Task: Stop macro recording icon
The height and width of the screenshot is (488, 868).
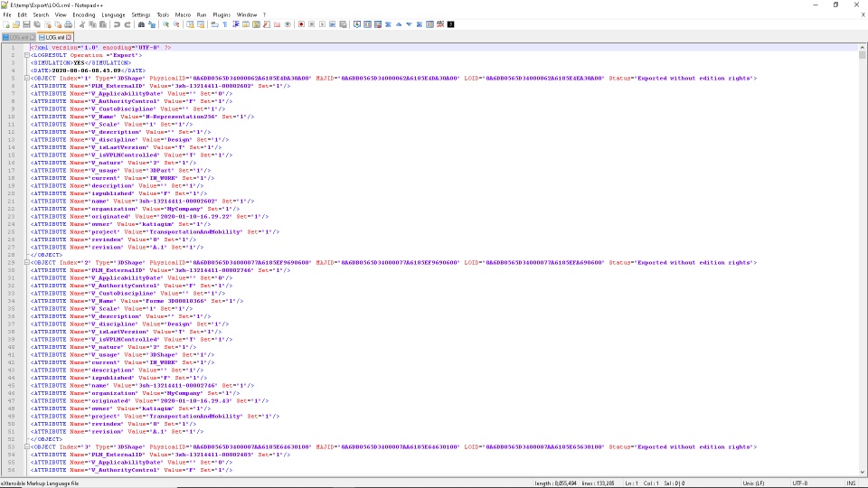Action: coord(312,24)
